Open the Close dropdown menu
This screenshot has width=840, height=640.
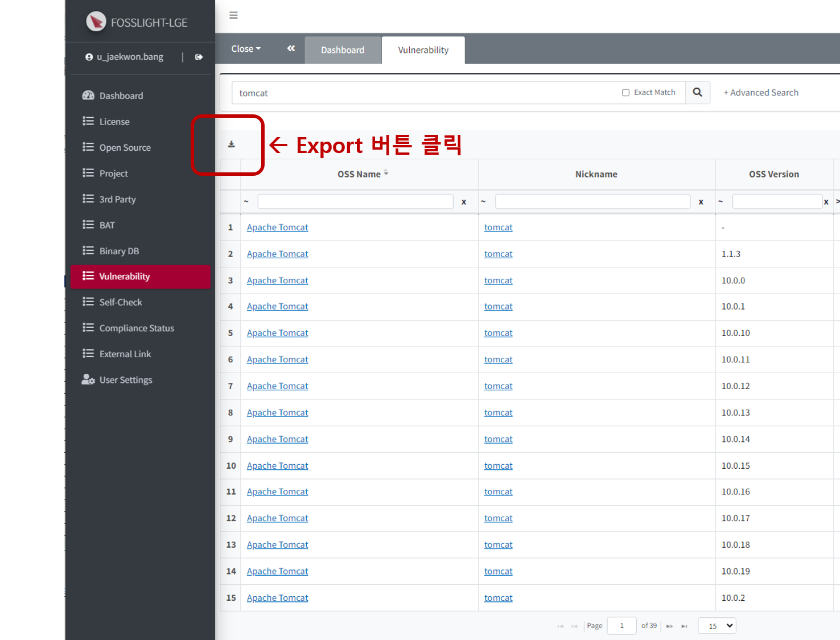pyautogui.click(x=246, y=49)
